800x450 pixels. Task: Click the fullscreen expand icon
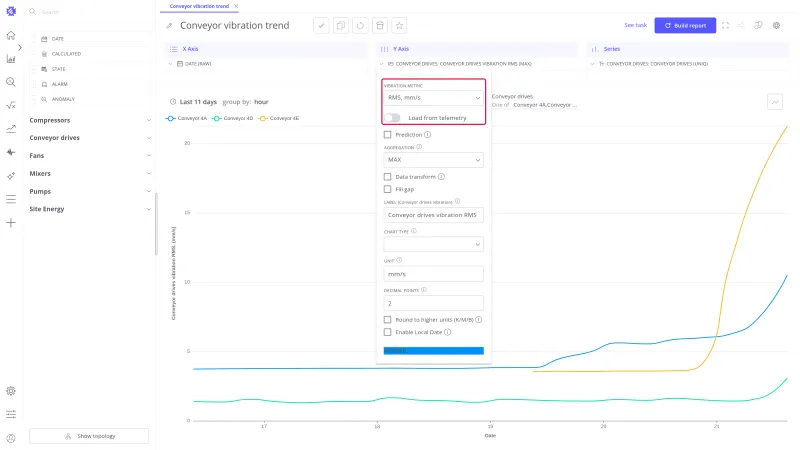coord(726,26)
